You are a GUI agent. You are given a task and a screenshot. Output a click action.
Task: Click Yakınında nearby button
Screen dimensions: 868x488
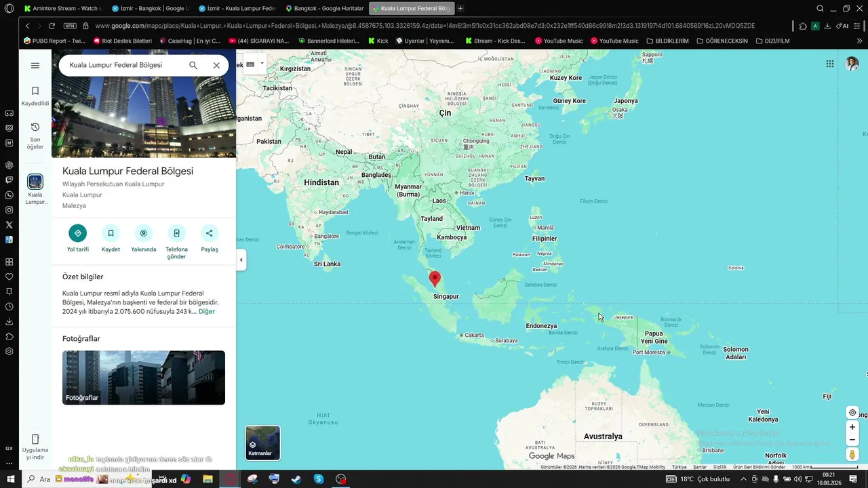(x=144, y=238)
